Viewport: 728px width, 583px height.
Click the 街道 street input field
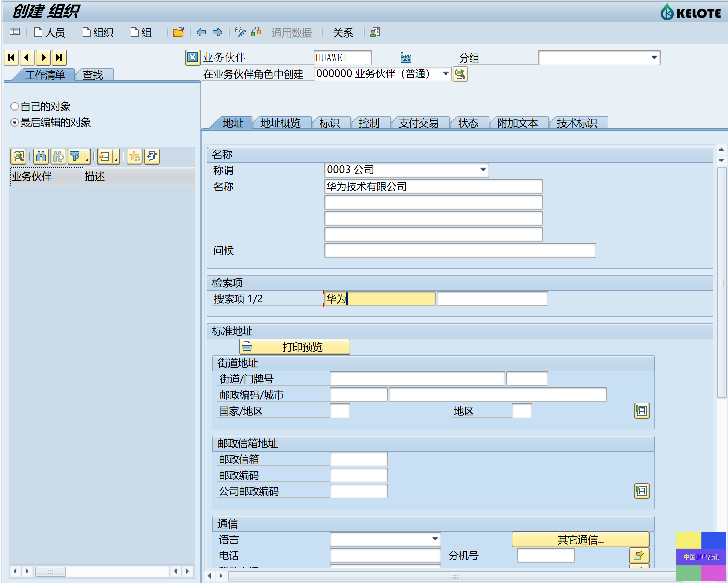point(417,379)
